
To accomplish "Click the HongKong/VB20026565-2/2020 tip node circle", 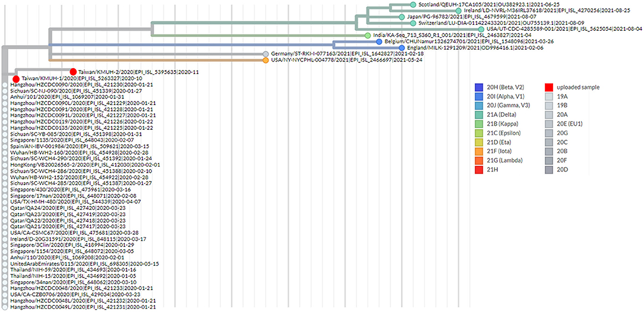I will (x=4, y=165).
